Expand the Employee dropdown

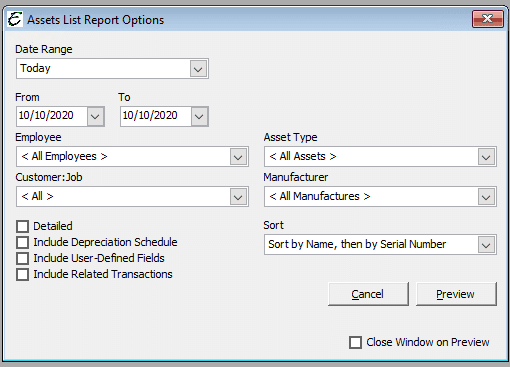(x=238, y=157)
